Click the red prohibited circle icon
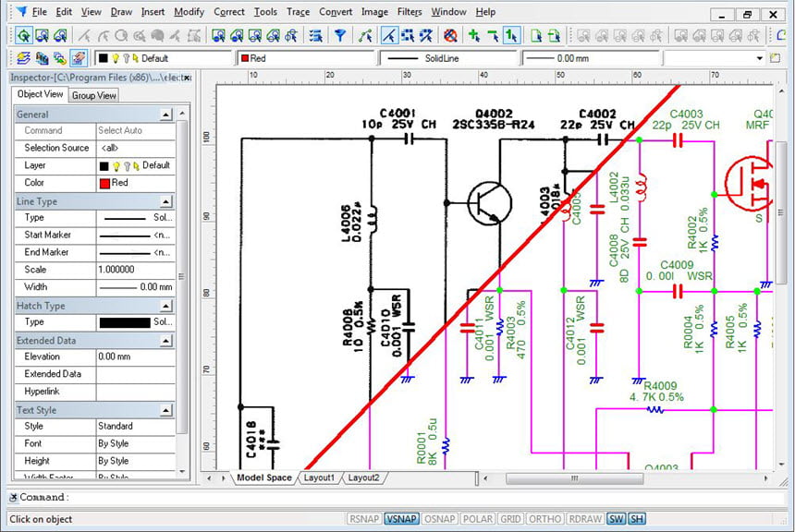 pyautogui.click(x=450, y=35)
